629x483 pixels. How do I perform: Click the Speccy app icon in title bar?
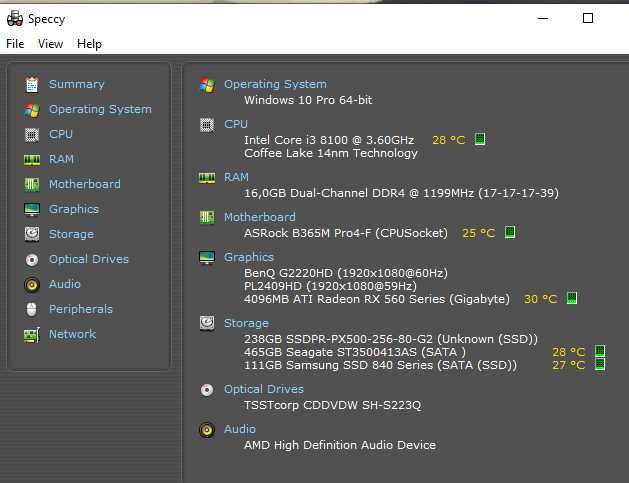tap(15, 18)
